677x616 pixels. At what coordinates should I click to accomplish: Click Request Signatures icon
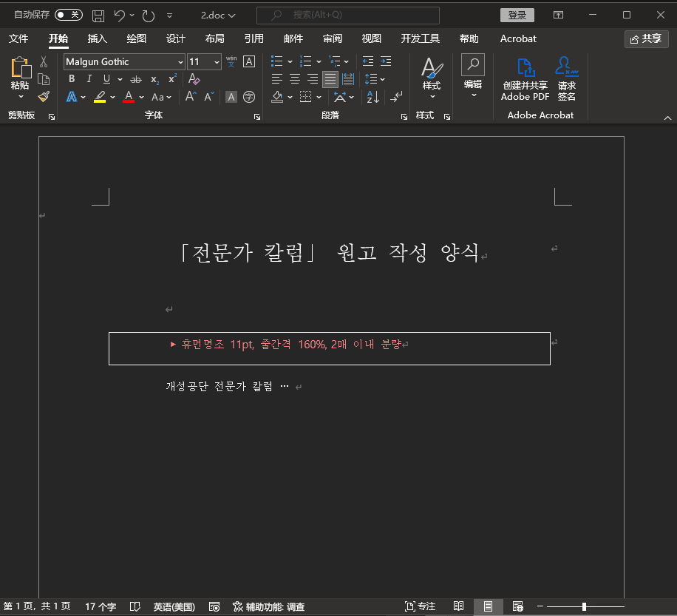566,79
